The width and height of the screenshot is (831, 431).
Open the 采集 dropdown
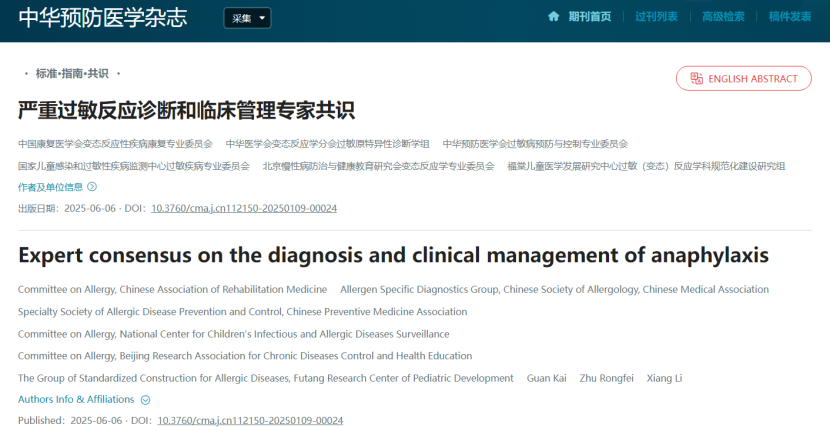pos(247,18)
